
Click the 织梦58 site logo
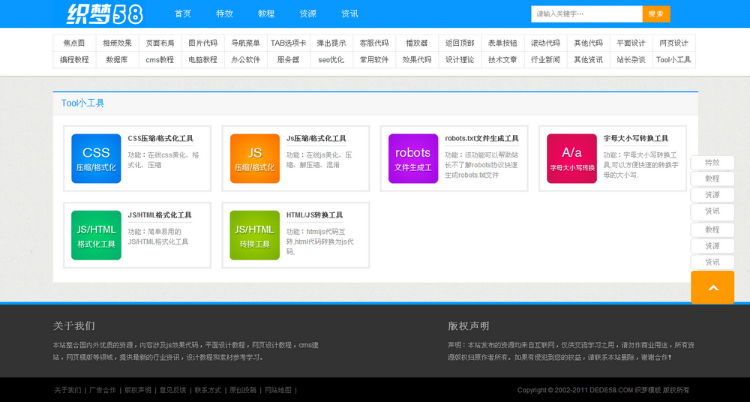(105, 14)
